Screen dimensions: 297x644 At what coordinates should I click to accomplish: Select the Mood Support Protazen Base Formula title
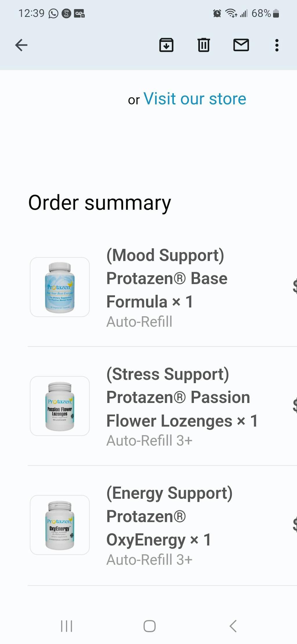pos(166,278)
